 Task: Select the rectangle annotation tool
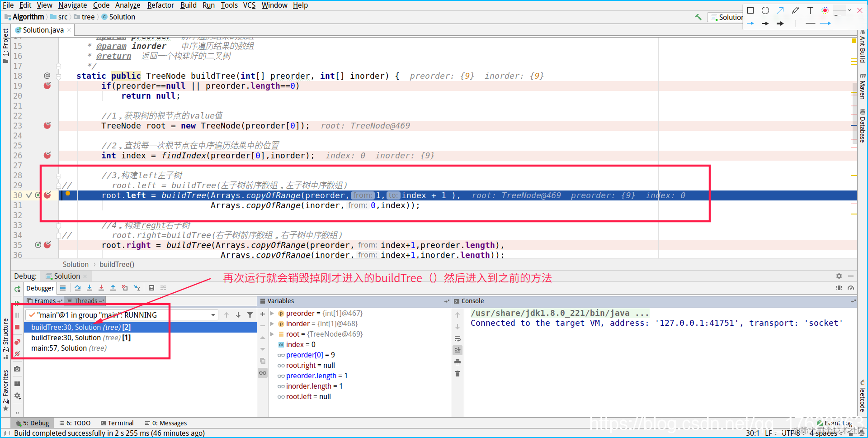(x=750, y=10)
